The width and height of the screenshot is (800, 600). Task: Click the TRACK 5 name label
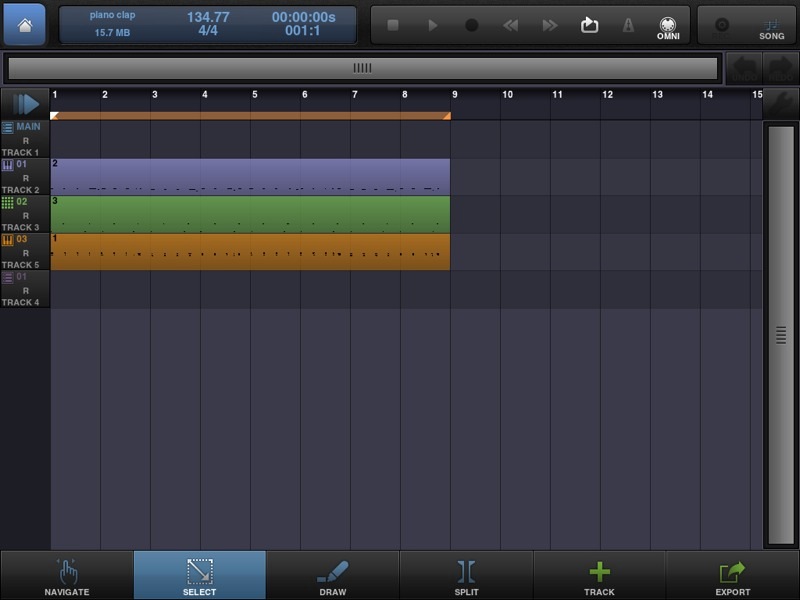pos(20,265)
